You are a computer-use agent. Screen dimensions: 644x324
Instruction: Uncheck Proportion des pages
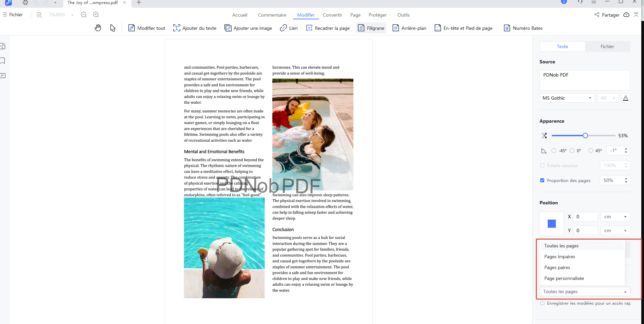[542, 180]
